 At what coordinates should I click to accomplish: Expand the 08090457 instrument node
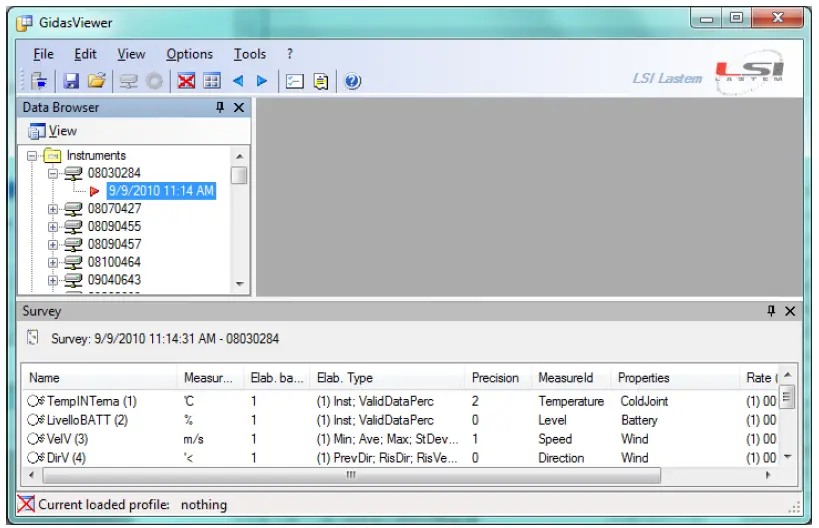pyautogui.click(x=52, y=244)
